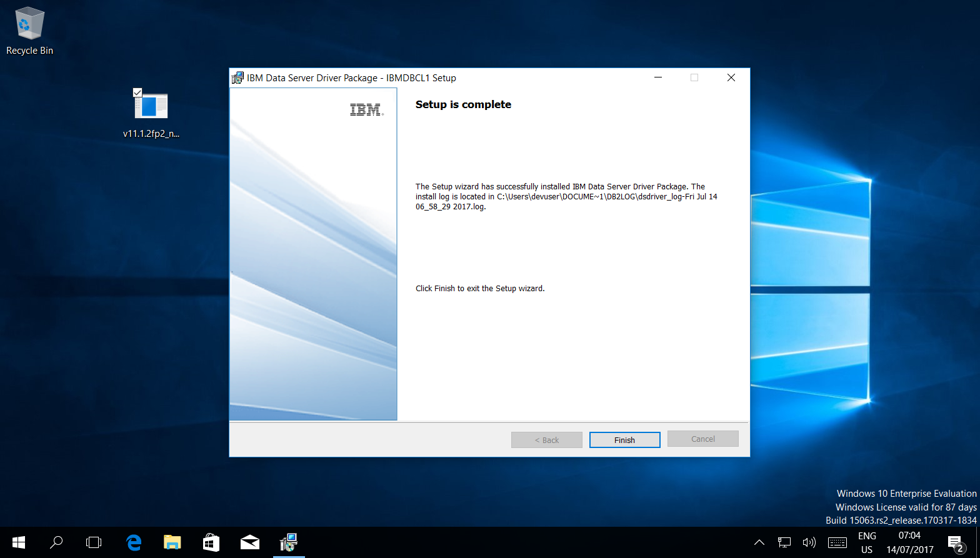Screen dimensions: 980x558
Task: Click the IBM logo in the Setup wizard
Action: point(366,110)
